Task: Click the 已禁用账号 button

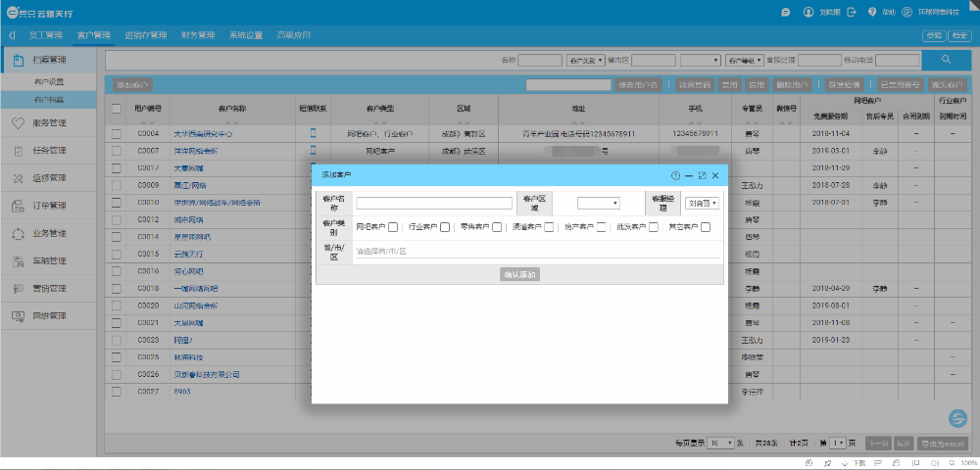Action: (x=900, y=85)
